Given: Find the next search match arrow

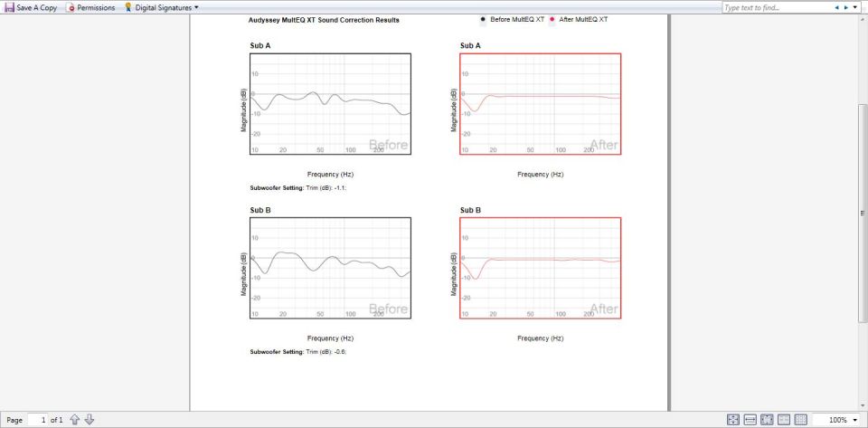Looking at the screenshot, I should [x=846, y=8].
